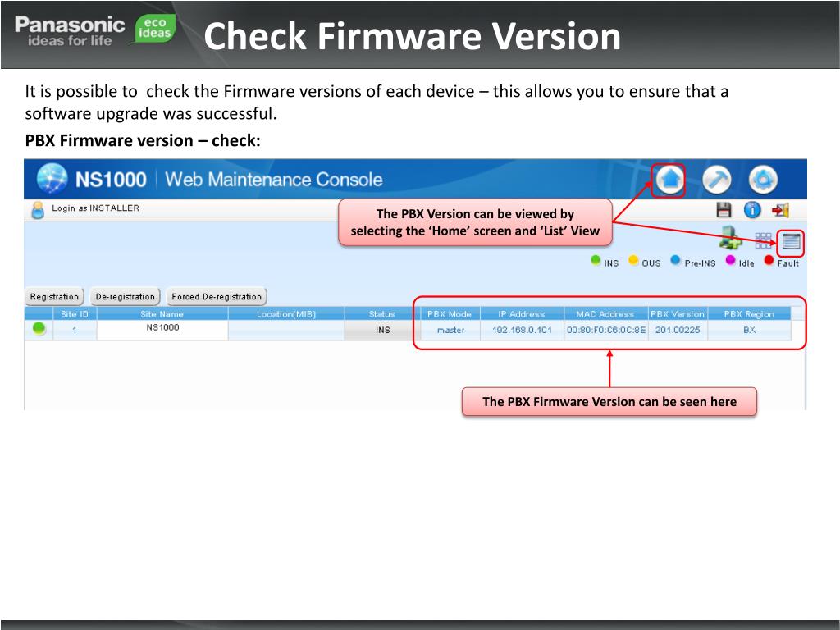
Task: Click green status dot for site 1
Action: pos(39,328)
